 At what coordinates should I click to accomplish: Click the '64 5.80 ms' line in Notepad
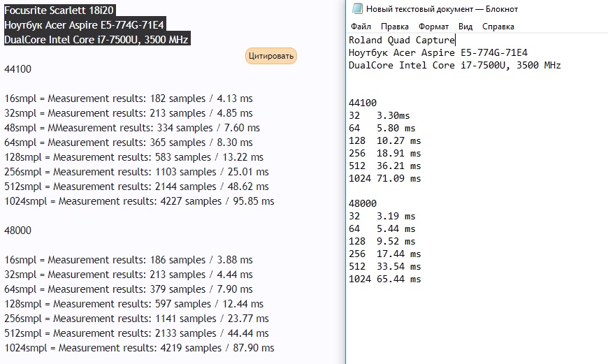(382, 129)
